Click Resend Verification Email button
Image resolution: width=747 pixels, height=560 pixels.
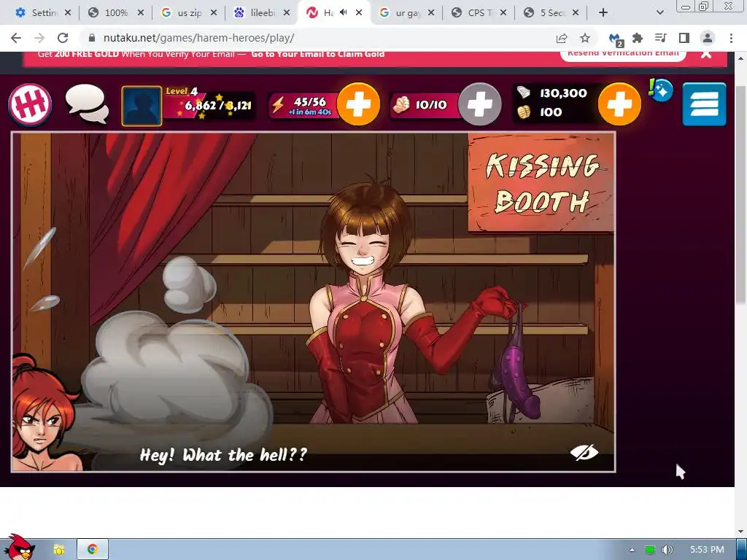(623, 53)
